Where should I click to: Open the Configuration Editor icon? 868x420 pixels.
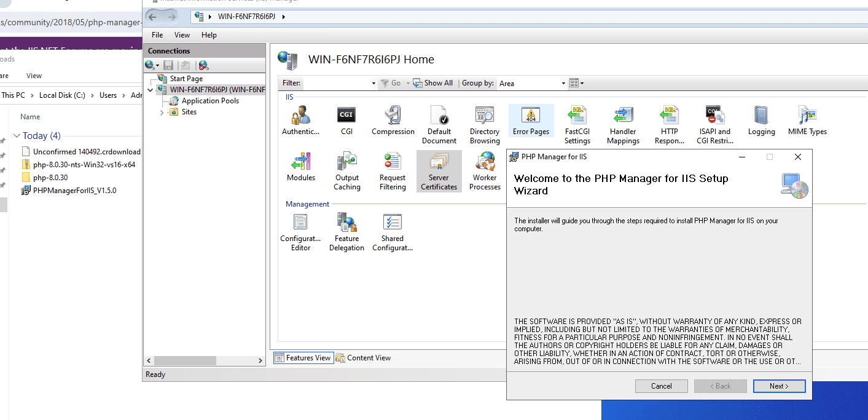(x=300, y=231)
